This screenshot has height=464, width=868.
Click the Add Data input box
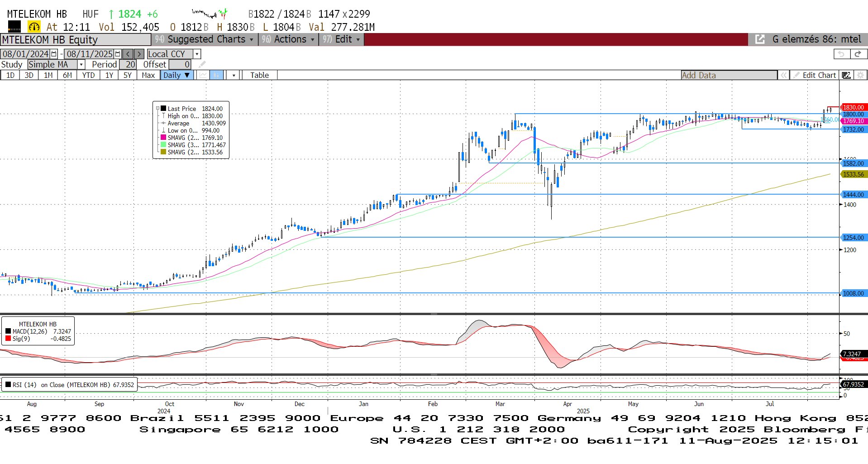point(729,75)
